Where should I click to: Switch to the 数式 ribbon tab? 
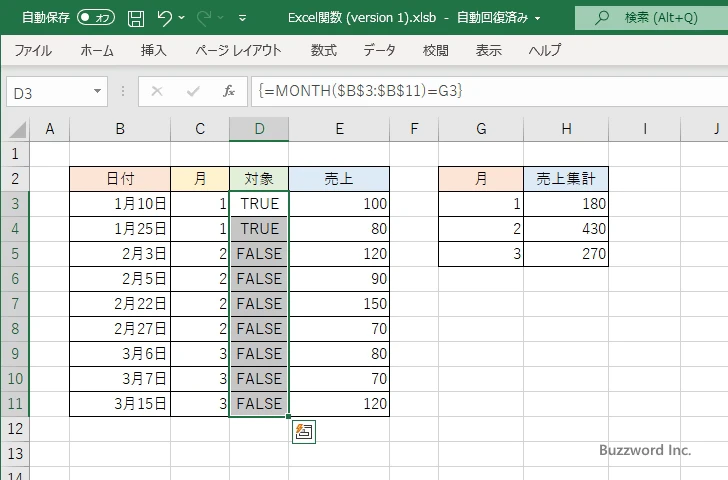pos(323,50)
